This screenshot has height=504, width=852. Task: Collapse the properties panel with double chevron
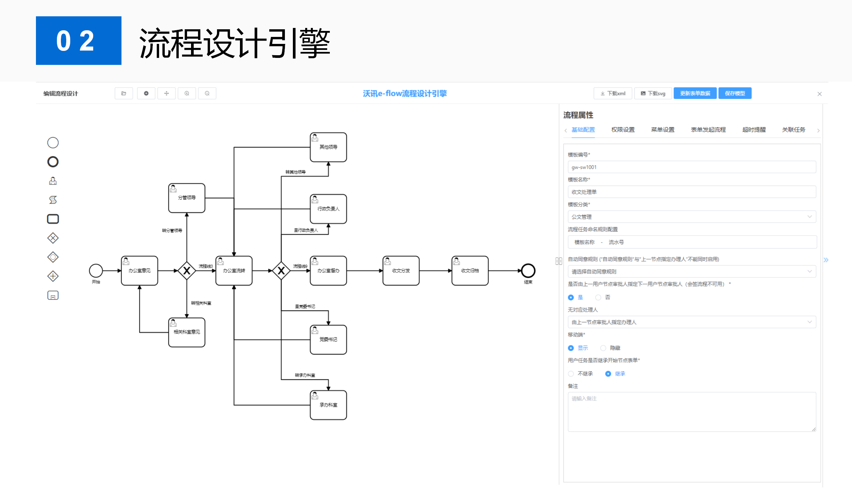[826, 260]
